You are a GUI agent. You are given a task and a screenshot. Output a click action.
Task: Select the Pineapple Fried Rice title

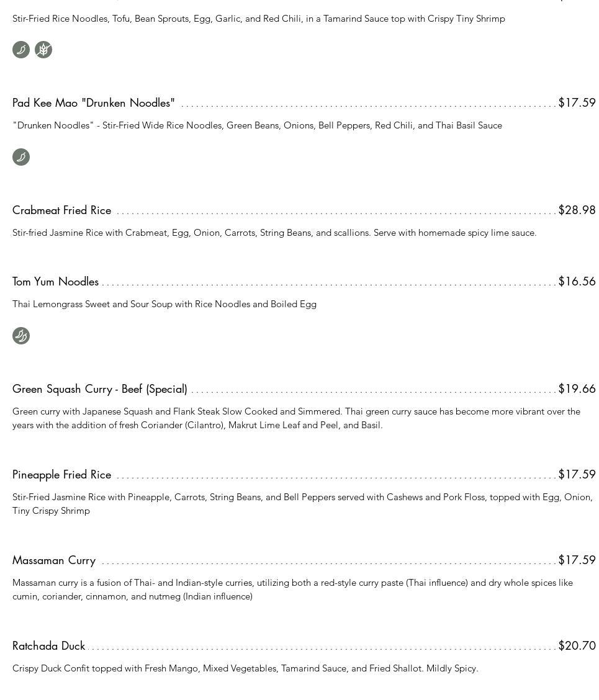click(62, 475)
